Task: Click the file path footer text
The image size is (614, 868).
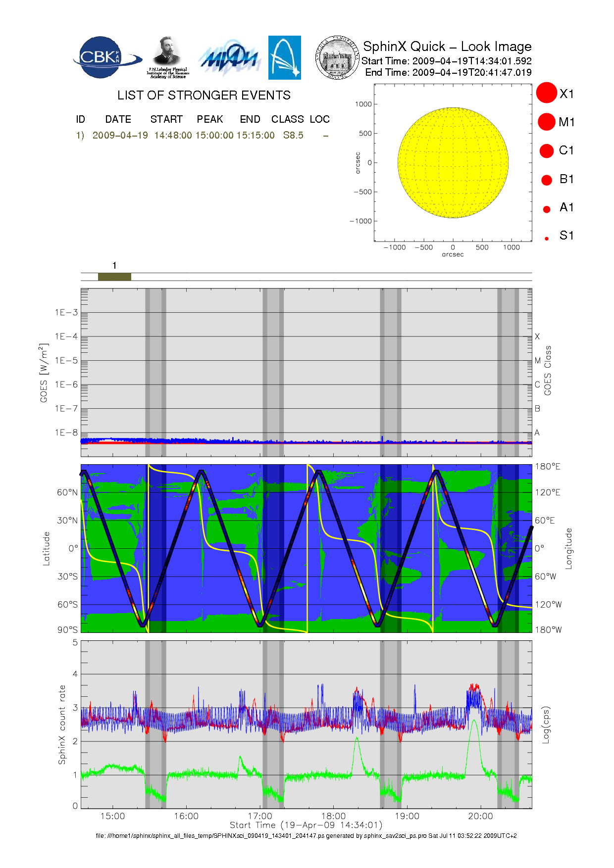Action: pos(306,836)
